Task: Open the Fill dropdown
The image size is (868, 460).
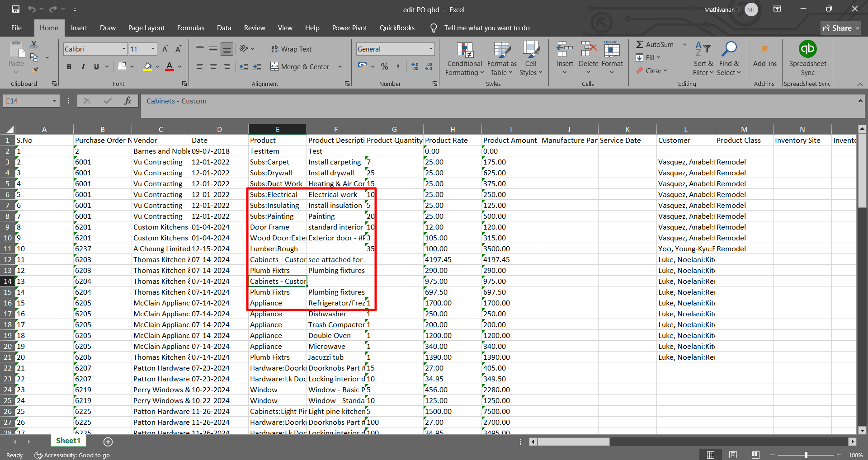Action: [x=648, y=57]
